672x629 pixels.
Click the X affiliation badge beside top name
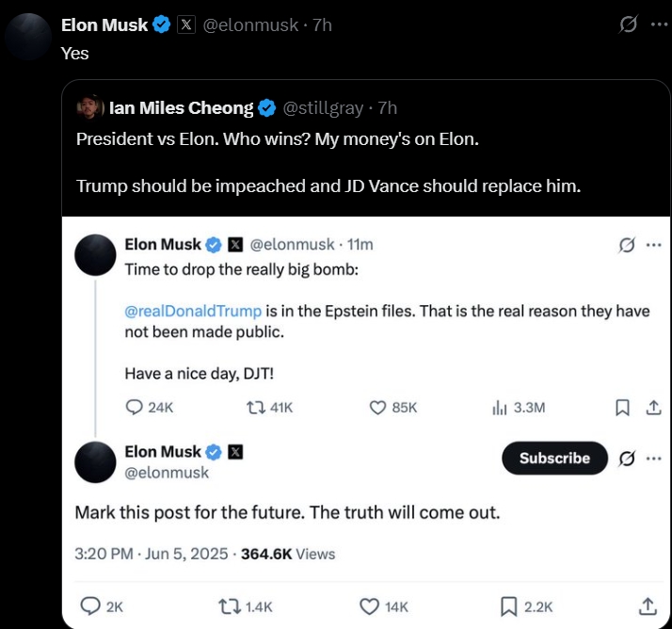coord(186,25)
